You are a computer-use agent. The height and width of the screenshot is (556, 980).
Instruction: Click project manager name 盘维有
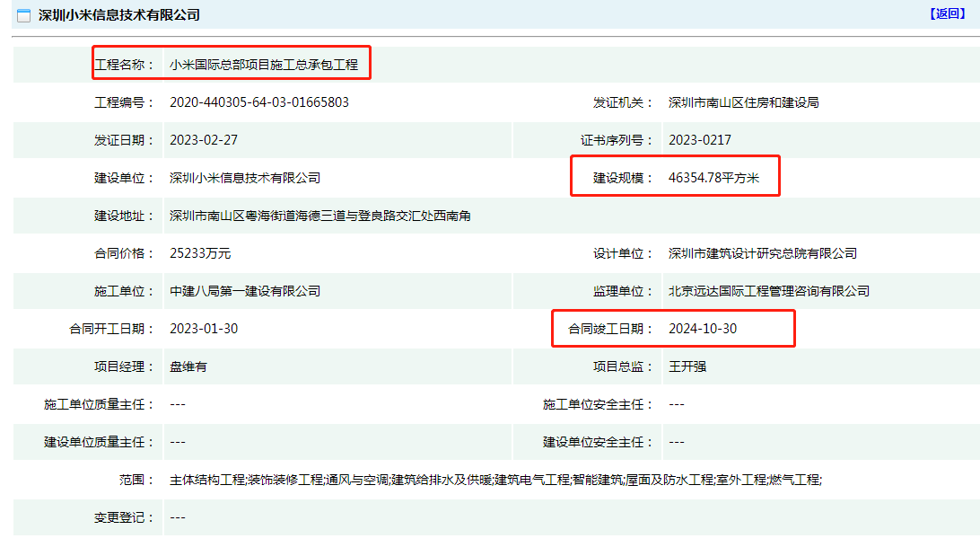[x=188, y=366]
